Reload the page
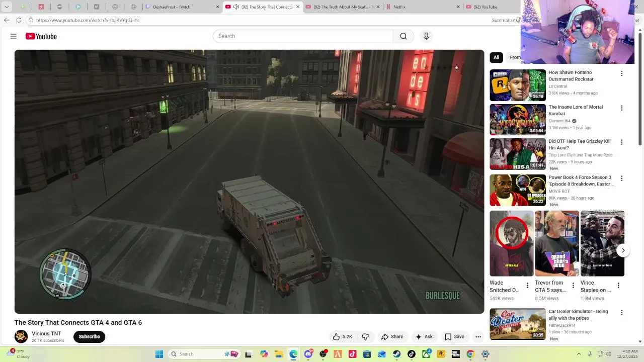 pos(19,20)
